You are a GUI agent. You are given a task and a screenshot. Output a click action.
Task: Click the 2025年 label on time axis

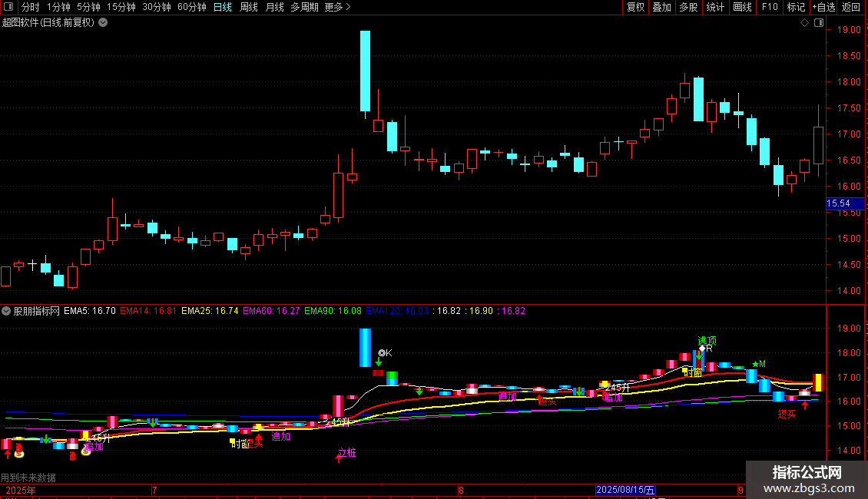21,490
